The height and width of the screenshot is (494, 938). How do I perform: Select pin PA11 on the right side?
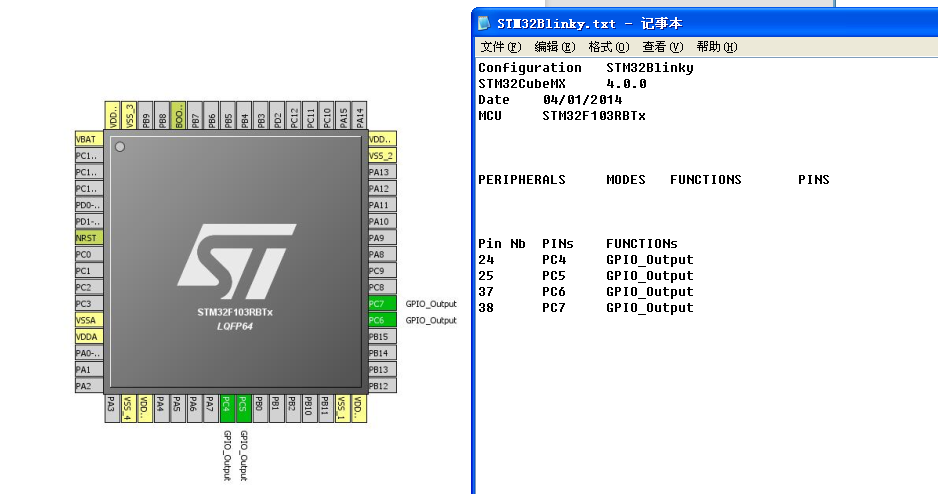click(382, 205)
